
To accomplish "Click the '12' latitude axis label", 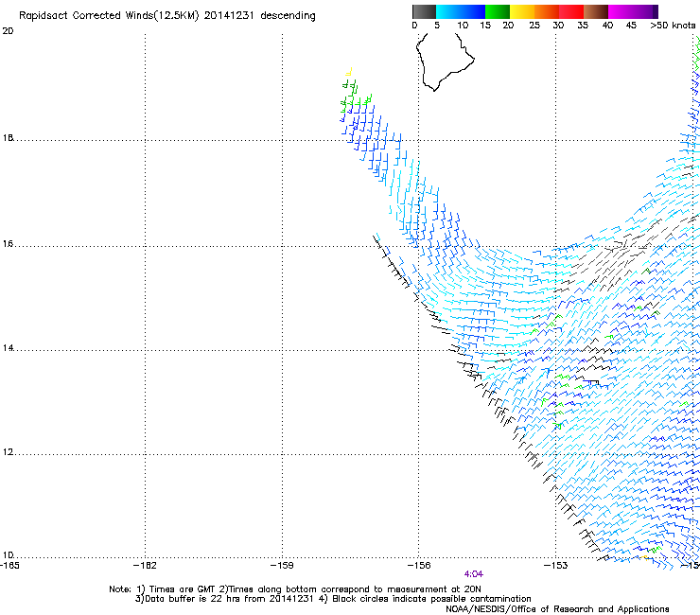I will pyautogui.click(x=8, y=452).
